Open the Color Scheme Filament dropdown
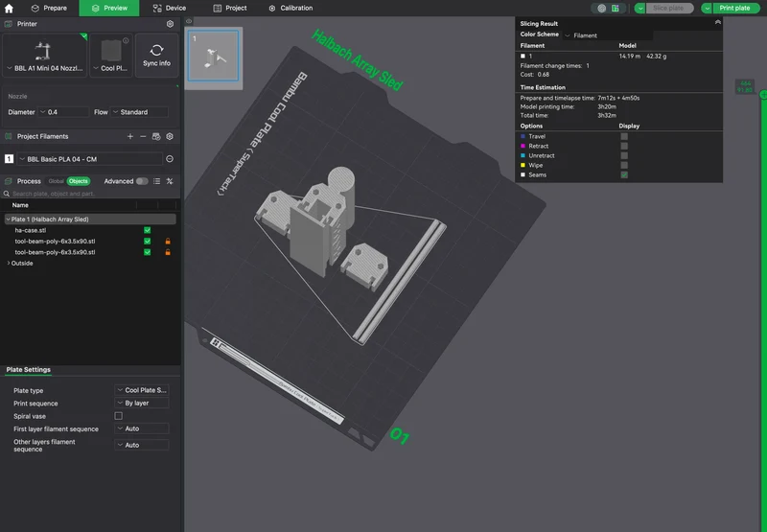This screenshot has height=532, width=767. 608,35
